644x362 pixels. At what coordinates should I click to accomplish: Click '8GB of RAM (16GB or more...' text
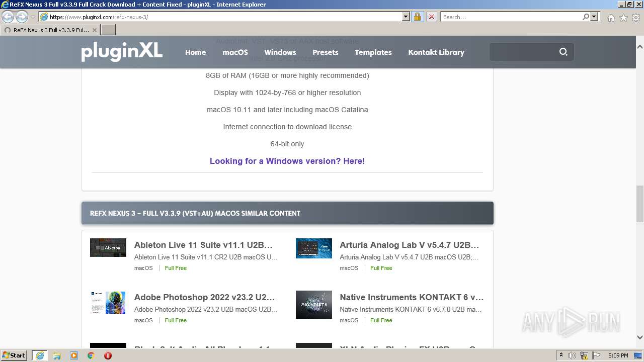tap(287, 75)
